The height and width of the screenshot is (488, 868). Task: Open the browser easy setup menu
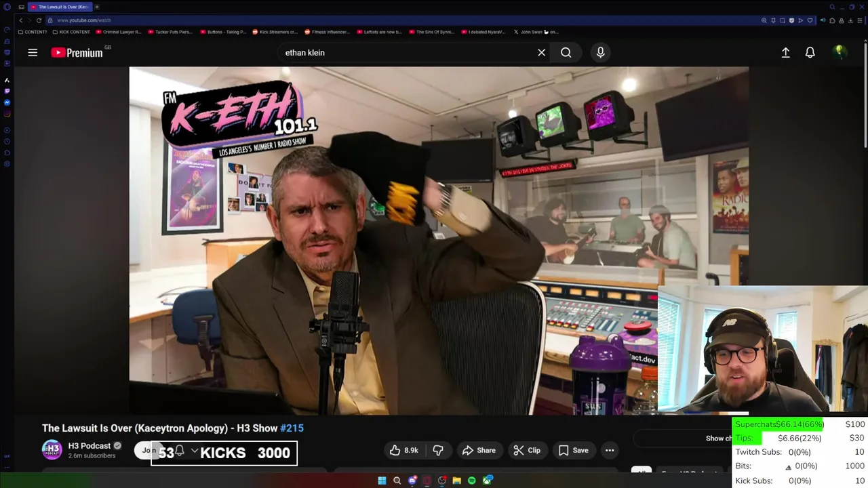pyautogui.click(x=860, y=20)
